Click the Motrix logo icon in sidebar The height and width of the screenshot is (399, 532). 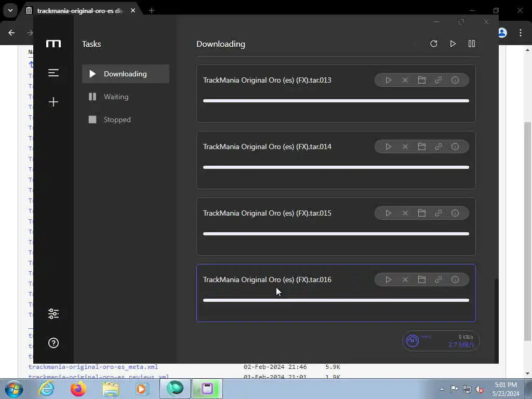(x=54, y=44)
